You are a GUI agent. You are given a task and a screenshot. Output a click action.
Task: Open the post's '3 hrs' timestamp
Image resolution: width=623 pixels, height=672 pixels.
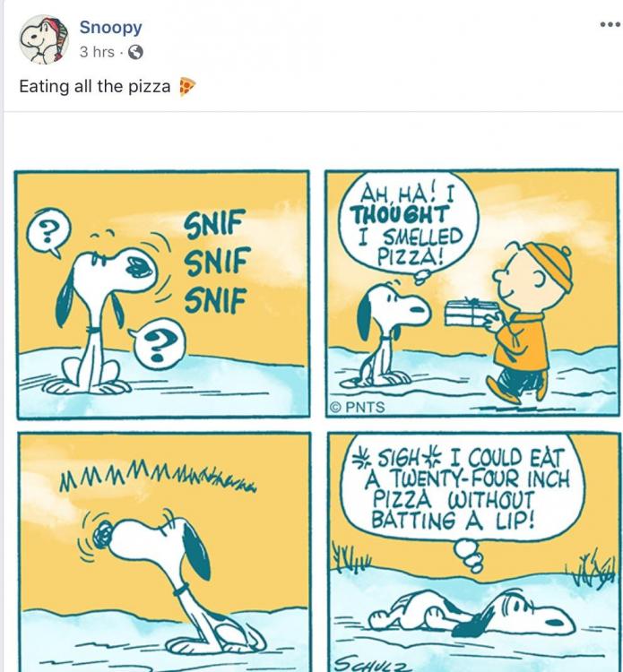[97, 52]
